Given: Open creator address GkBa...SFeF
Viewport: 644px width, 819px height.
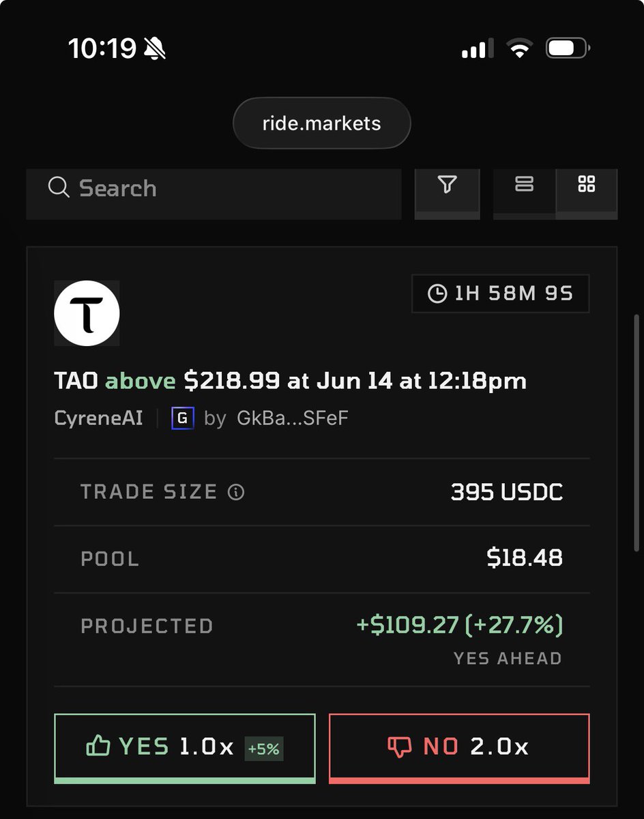Looking at the screenshot, I should (x=293, y=418).
